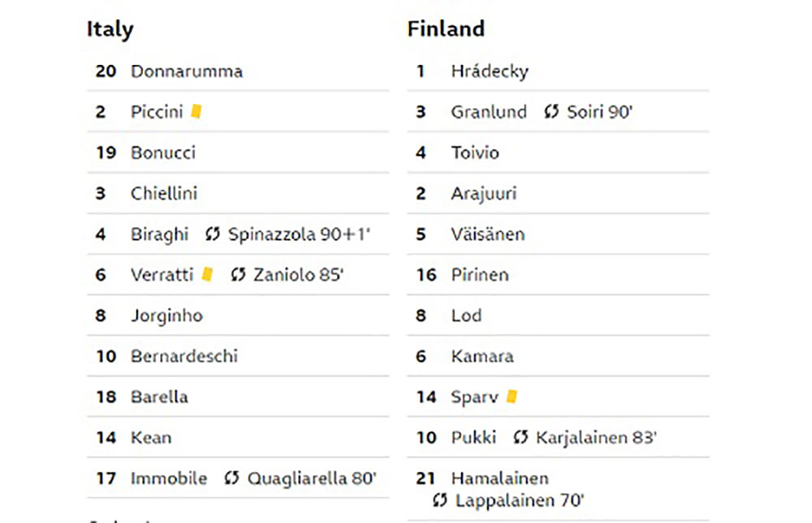
Task: Click player name Hrádecky
Action: point(490,71)
